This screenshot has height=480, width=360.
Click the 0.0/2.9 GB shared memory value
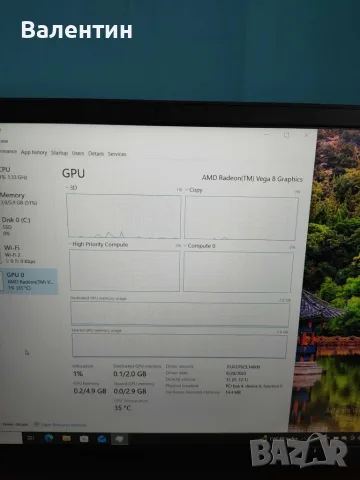click(x=130, y=391)
